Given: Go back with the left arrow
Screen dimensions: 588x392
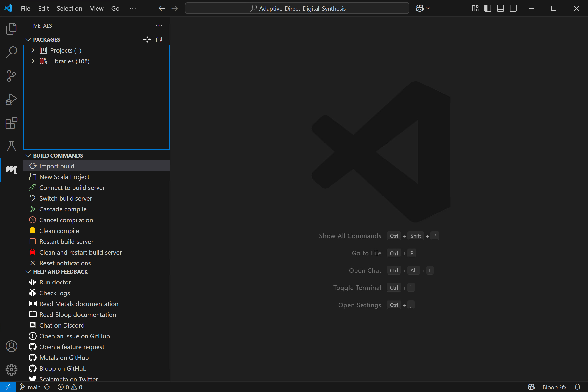Looking at the screenshot, I should click(162, 8).
